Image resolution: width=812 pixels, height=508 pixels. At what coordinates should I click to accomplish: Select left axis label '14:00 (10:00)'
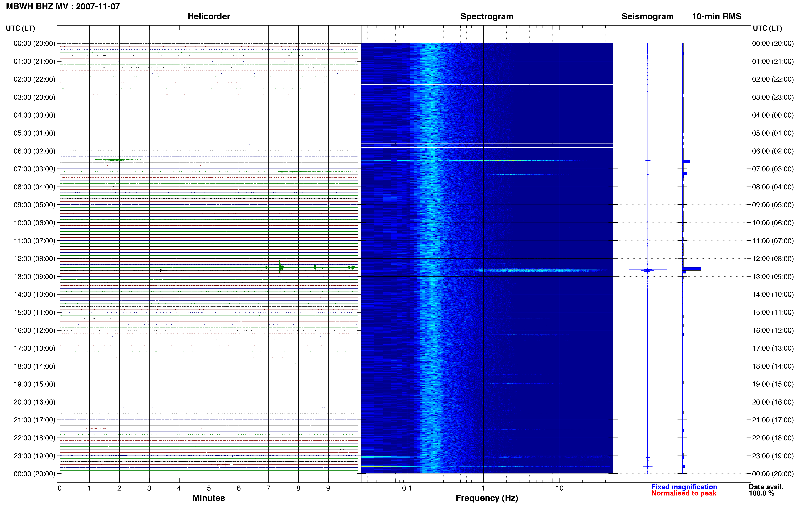click(34, 295)
